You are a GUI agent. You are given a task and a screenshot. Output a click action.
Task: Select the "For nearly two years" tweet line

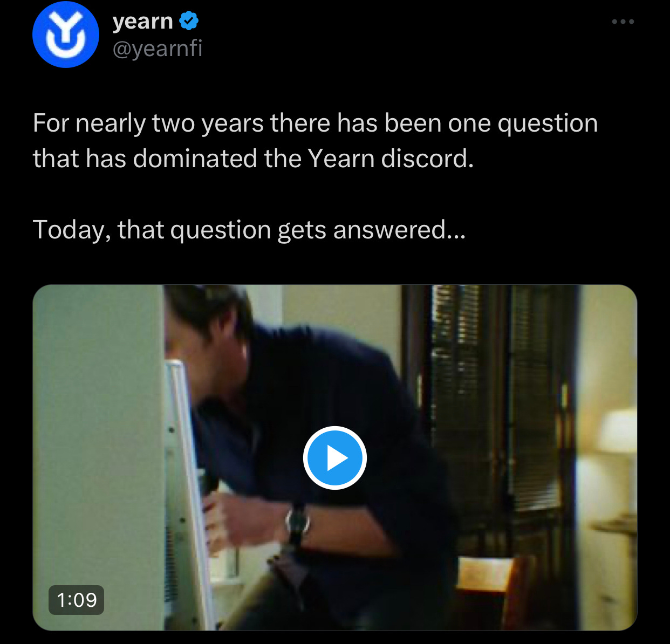[x=316, y=124]
